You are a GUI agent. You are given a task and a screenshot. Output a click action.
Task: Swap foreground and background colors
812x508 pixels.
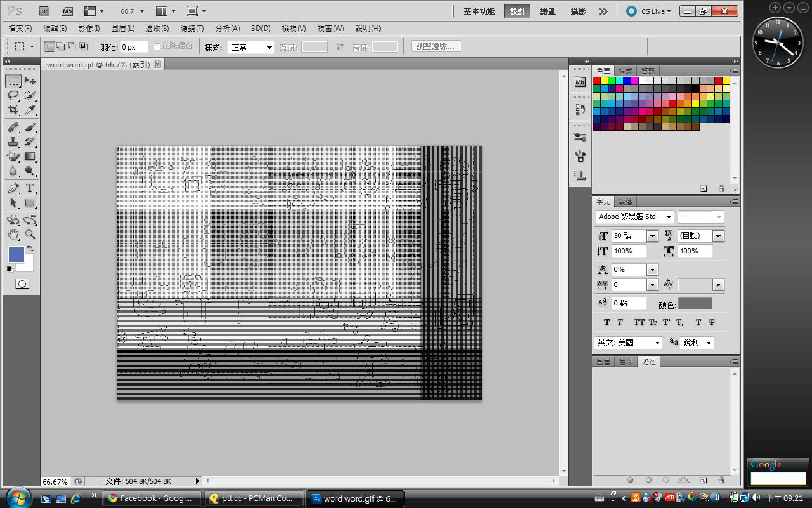(x=30, y=248)
